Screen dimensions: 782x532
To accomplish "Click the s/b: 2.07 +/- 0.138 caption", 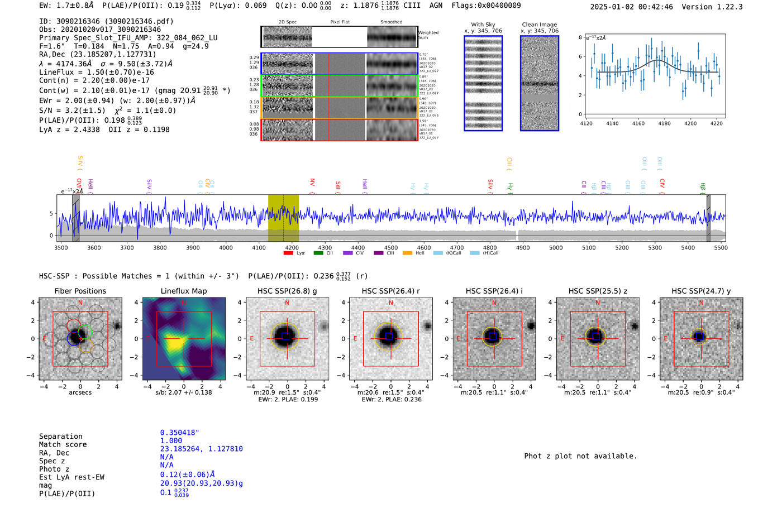I will [184, 392].
